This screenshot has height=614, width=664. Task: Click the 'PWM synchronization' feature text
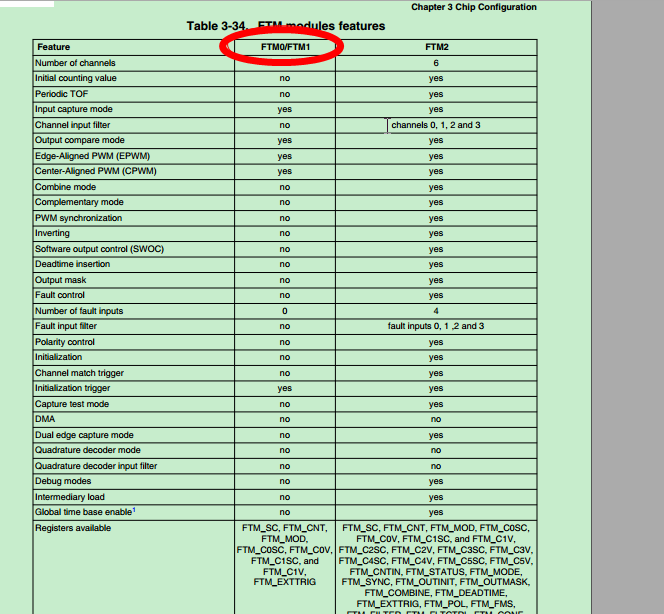click(78, 218)
